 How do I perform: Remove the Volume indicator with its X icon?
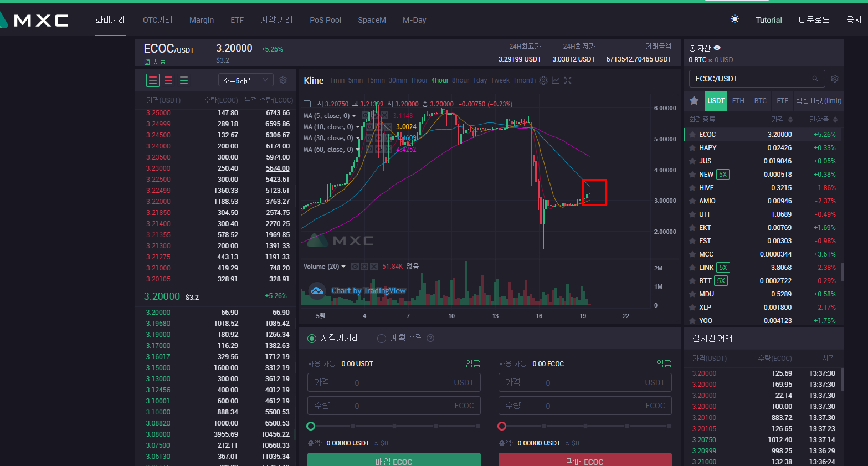click(374, 267)
